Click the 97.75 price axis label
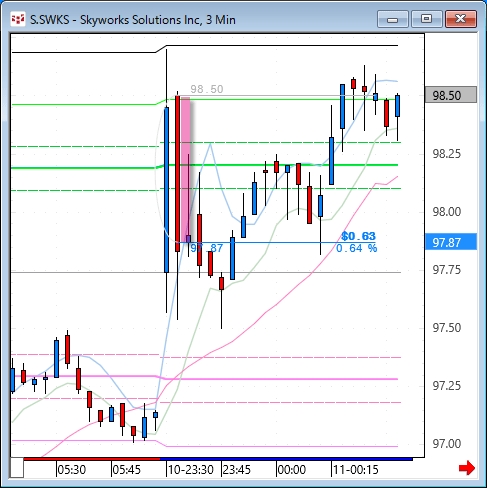The image size is (487, 488). (x=447, y=270)
